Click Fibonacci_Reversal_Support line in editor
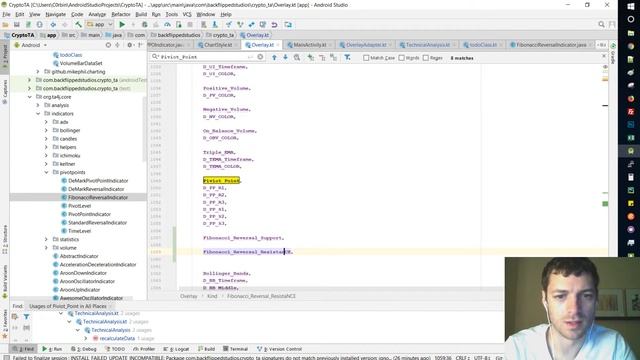Image resolution: width=640 pixels, height=360 pixels. (243, 238)
